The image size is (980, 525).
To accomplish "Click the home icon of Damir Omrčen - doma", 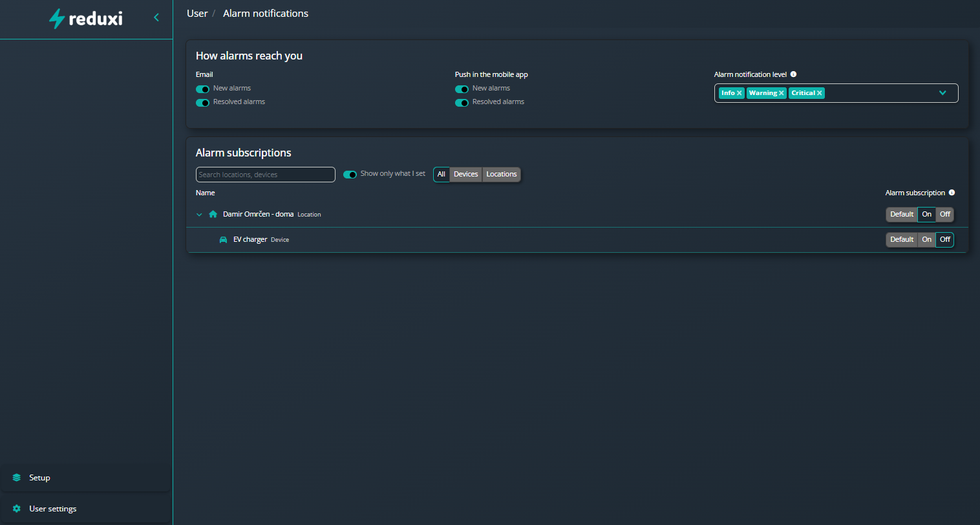I will 213,214.
